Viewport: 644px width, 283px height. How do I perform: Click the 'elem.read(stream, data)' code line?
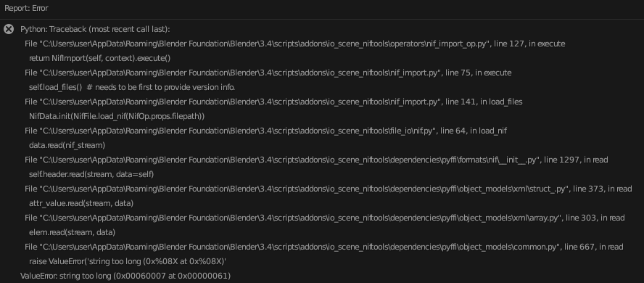(73, 232)
